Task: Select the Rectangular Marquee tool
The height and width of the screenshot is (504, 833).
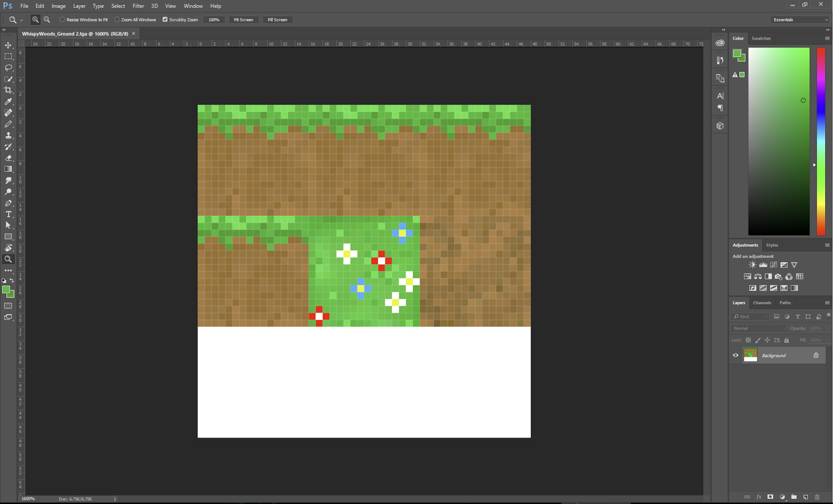Action: tap(8, 56)
